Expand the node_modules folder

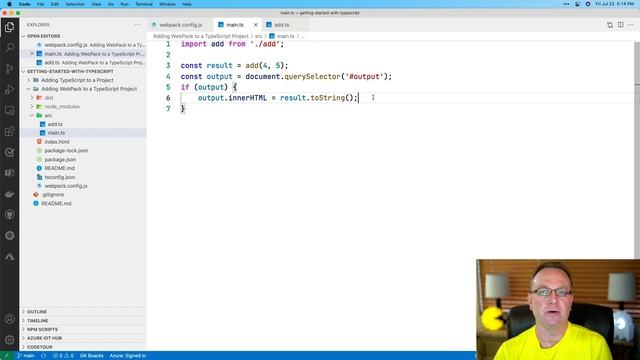pos(62,107)
